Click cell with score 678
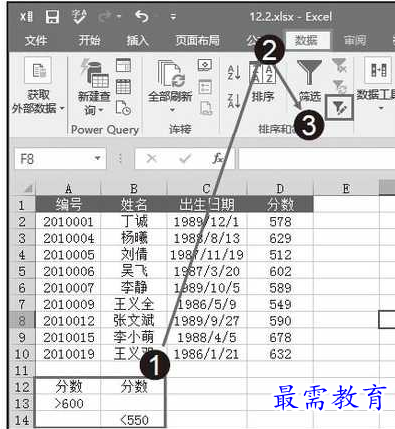Image resolution: width=395 pixels, height=429 pixels. tap(280, 337)
